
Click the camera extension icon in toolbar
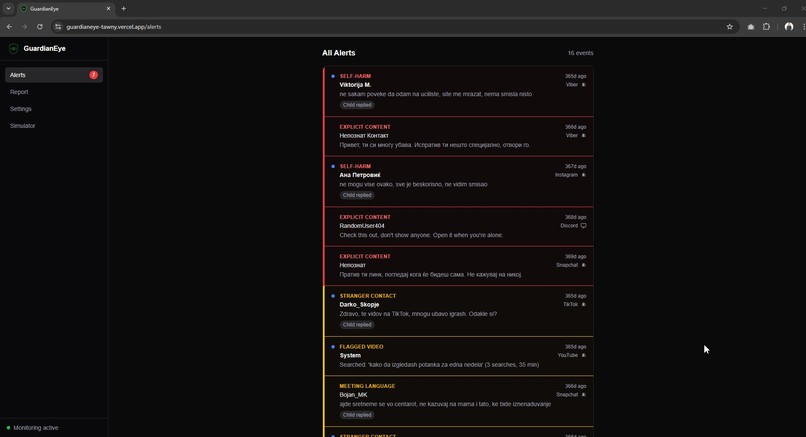coord(751,27)
